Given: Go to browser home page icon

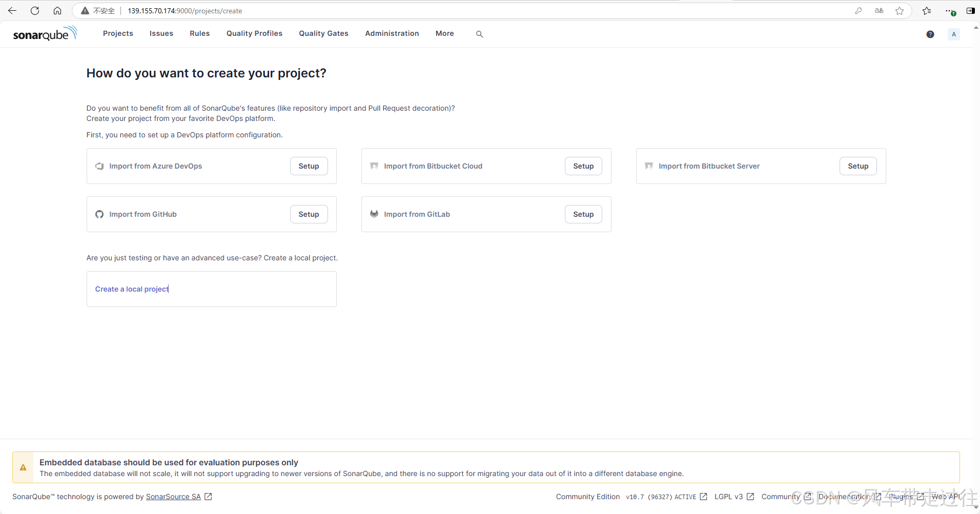Looking at the screenshot, I should (x=57, y=11).
